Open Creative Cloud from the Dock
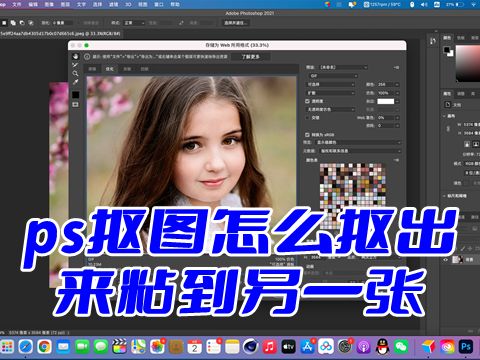The width and height of the screenshot is (480, 360). pos(447,347)
